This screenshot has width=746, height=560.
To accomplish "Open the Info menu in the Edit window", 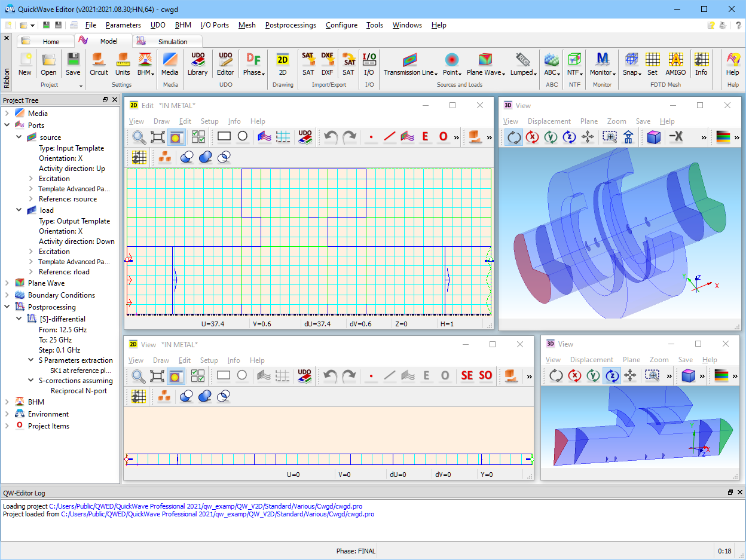I will pos(234,121).
